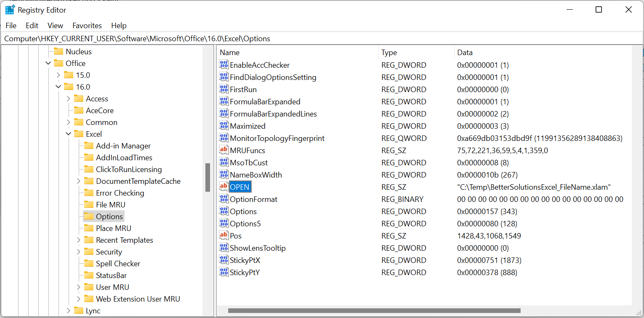Expand the DocumentTemplateCache key
Viewport: 644px width, 318px height.
(x=78, y=181)
